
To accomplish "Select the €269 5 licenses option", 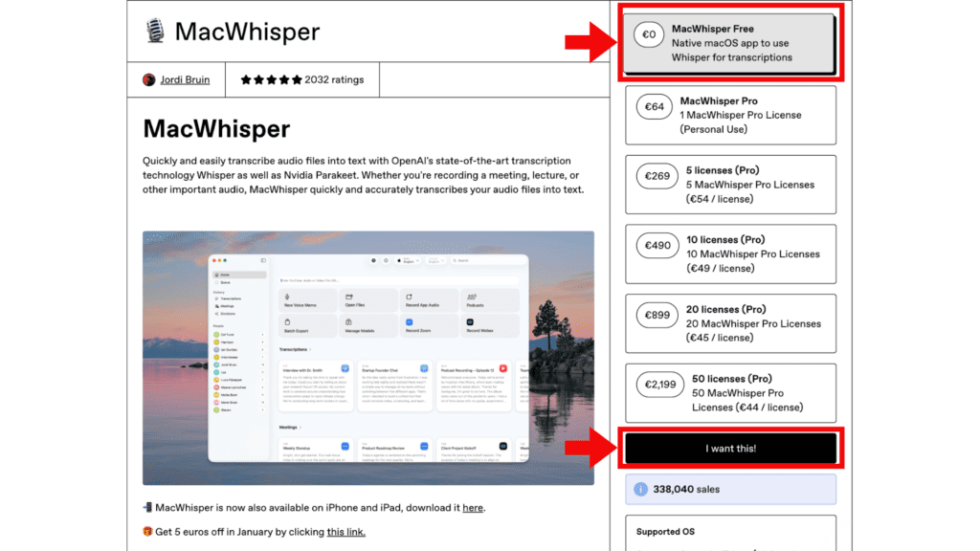I will point(731,185).
